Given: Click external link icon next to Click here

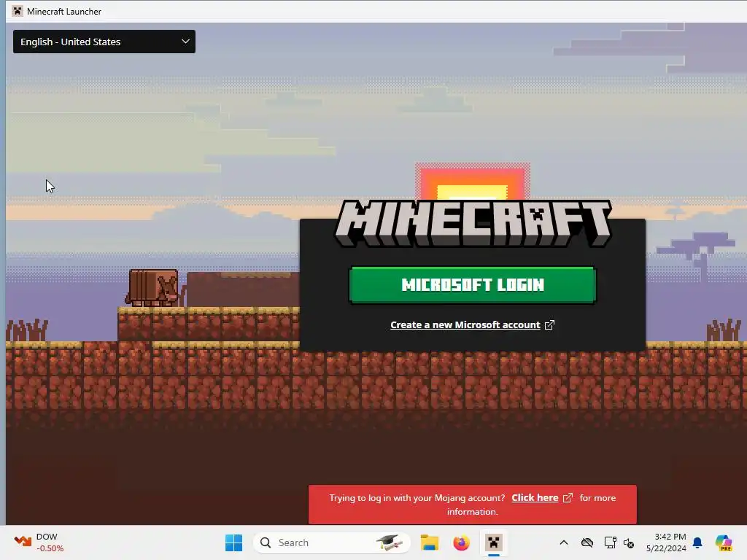Looking at the screenshot, I should 568,497.
